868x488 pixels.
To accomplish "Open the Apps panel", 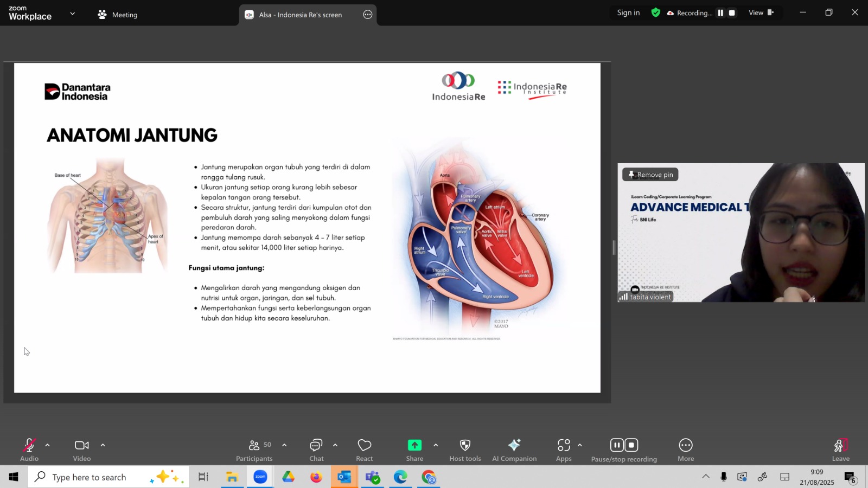I will (x=564, y=450).
